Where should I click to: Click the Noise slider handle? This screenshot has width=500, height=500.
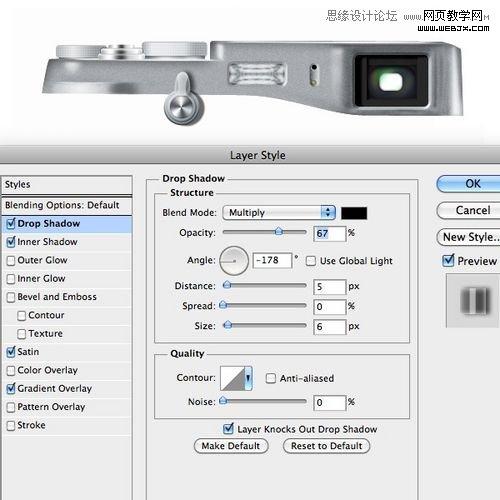click(x=223, y=401)
